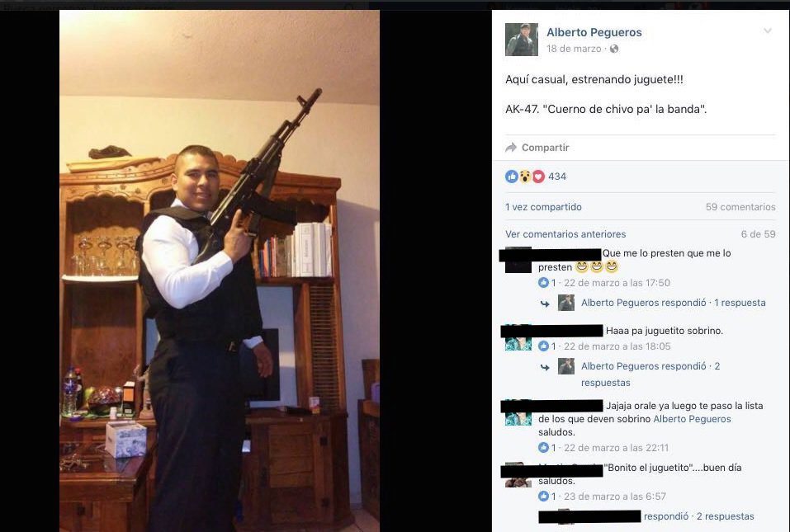The height and width of the screenshot is (532, 790).
Task: Click the main photo of the post
Action: tap(220, 271)
